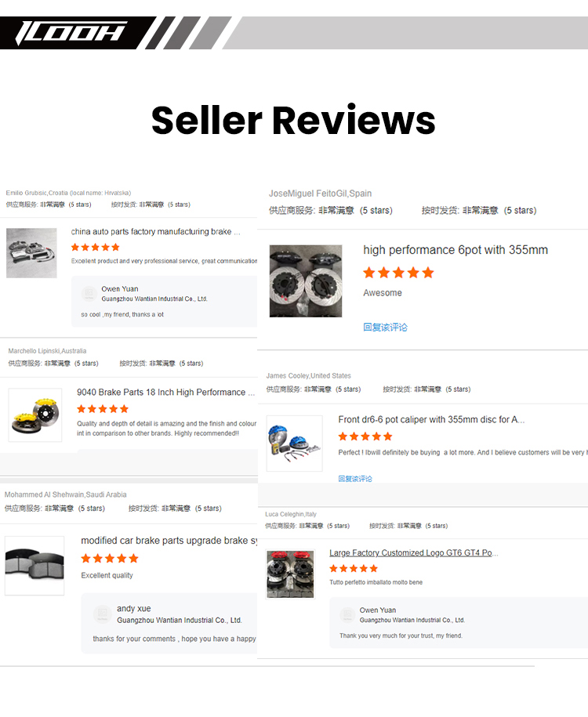Click reviewer name JoseMiguel FeitoGil, Spain
Viewport: 588px width, 717px height.
321,194
